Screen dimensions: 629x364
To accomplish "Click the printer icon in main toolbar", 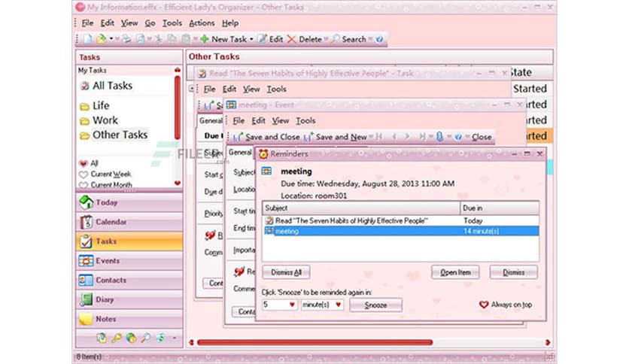I will (126, 39).
